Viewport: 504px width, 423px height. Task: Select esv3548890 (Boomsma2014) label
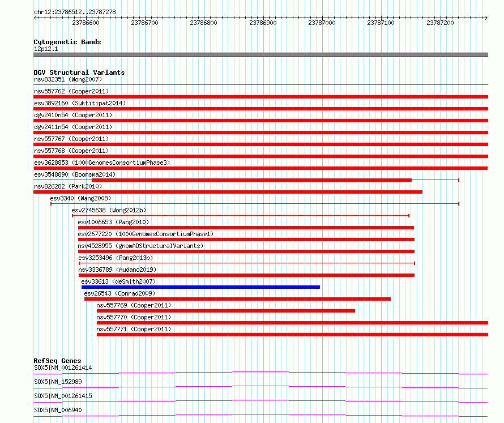75,174
